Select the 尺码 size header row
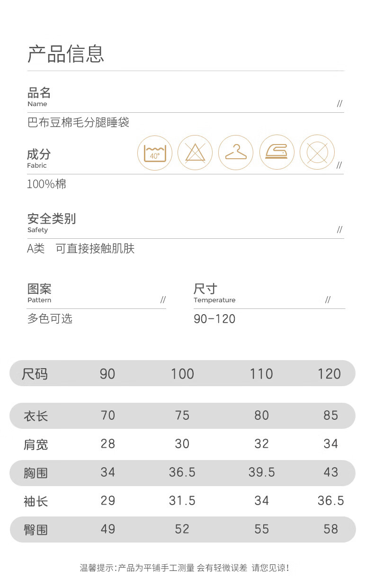This screenshot has width=374, height=588. [x=182, y=373]
